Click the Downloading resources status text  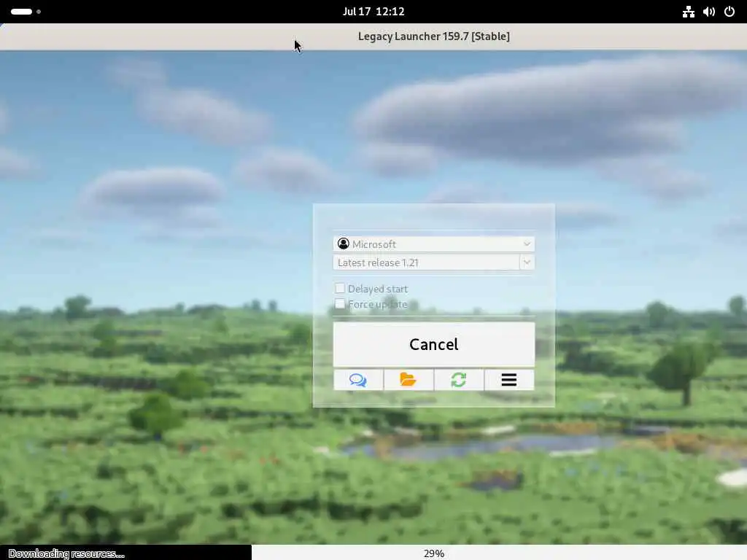pos(66,553)
